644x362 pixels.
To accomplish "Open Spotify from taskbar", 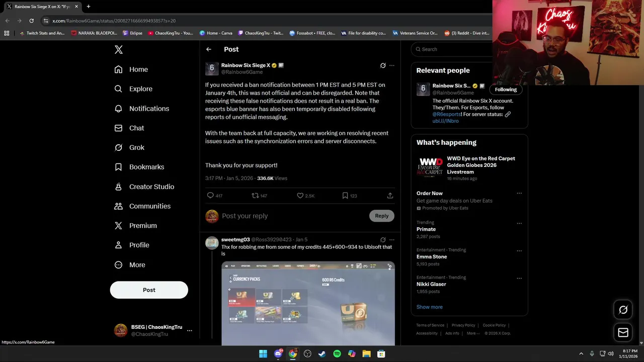I will click(x=337, y=354).
